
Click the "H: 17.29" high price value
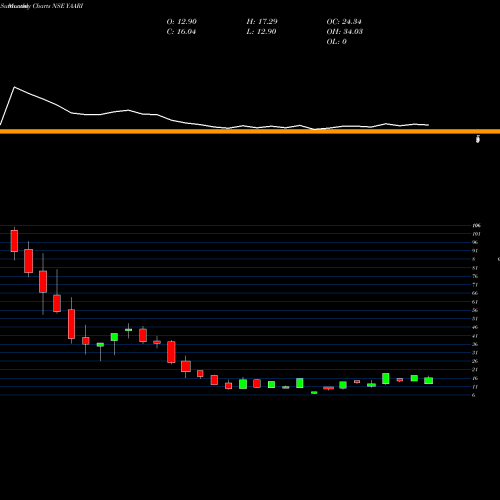click(x=262, y=22)
